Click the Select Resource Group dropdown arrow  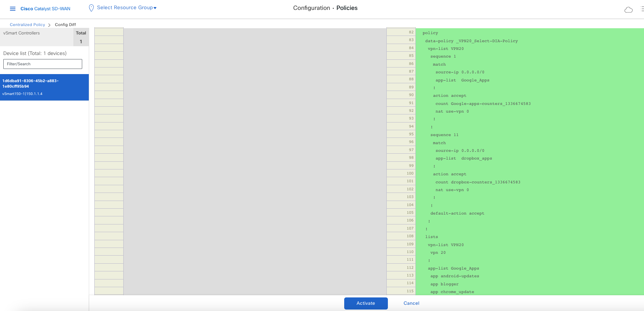tap(155, 8)
